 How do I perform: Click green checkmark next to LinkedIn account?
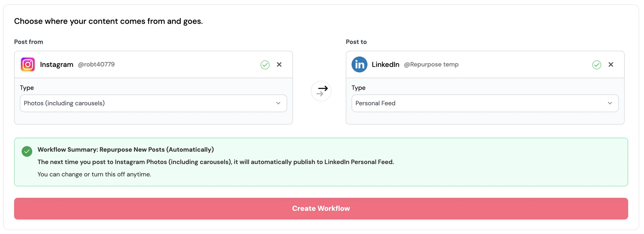point(597,65)
